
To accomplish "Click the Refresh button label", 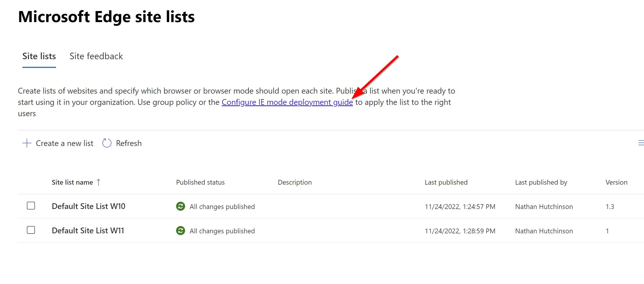I will [129, 143].
